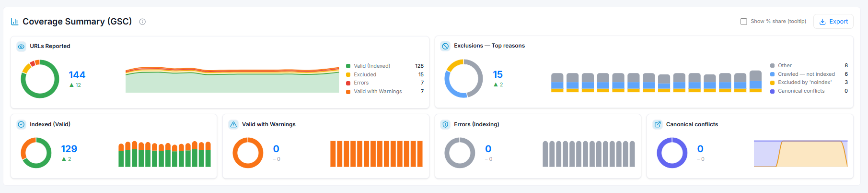This screenshot has height=193, width=868.
Task: Click the URLs Reported card title
Action: tap(50, 46)
